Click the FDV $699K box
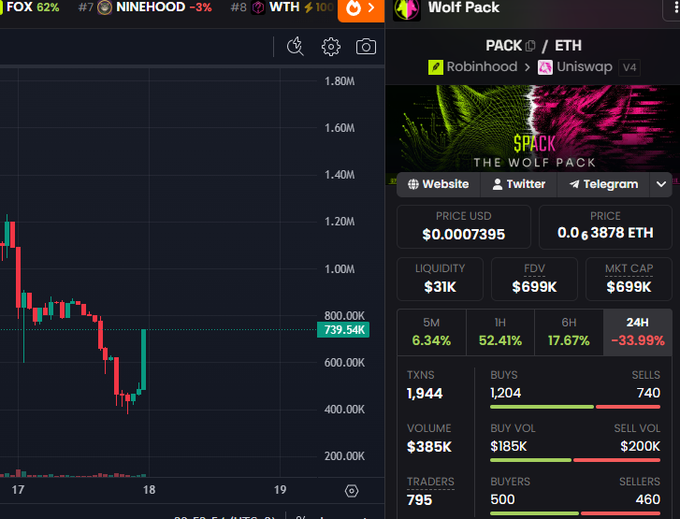Image resolution: width=680 pixels, height=519 pixels. point(534,279)
